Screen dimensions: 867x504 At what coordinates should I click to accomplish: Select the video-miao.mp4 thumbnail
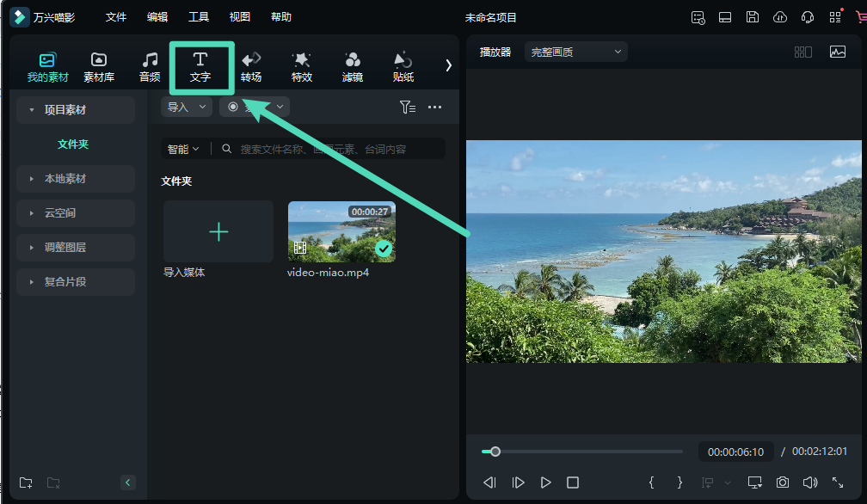pyautogui.click(x=341, y=231)
